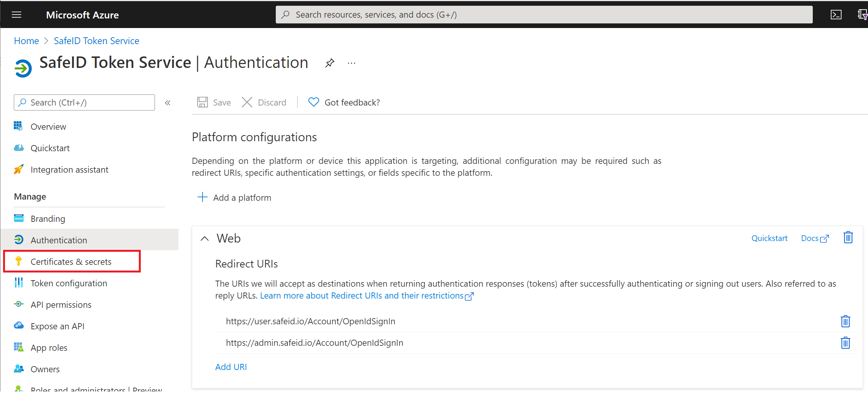Open the Web Quickstart link

click(x=769, y=238)
